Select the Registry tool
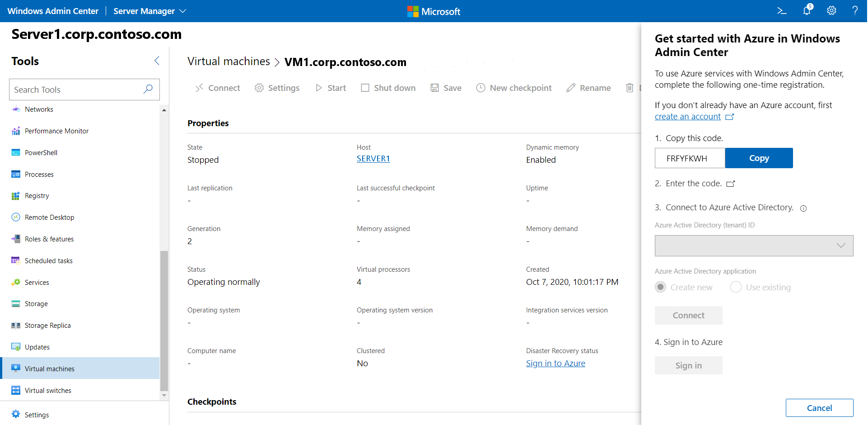This screenshot has width=868, height=425. (x=37, y=195)
